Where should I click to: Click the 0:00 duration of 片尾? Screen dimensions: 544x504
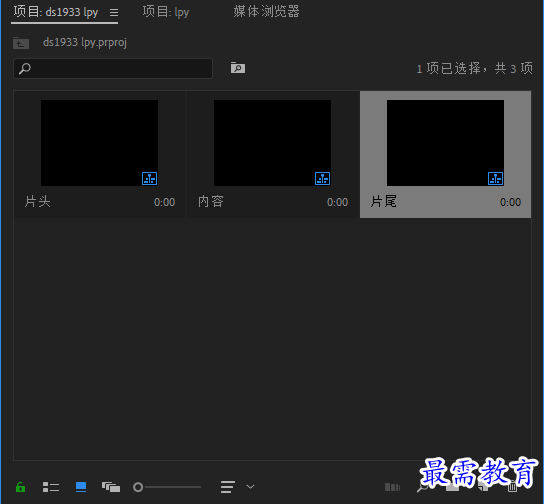510,202
